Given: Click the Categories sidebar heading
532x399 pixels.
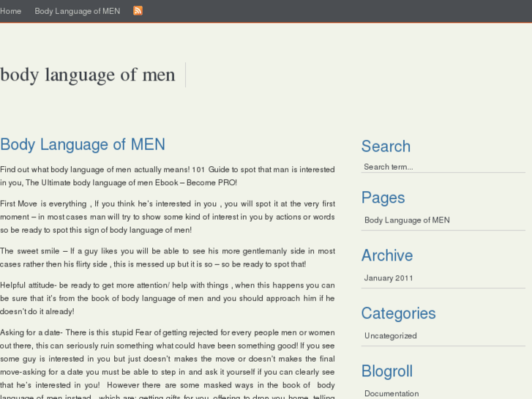Looking at the screenshot, I should pos(398,313).
